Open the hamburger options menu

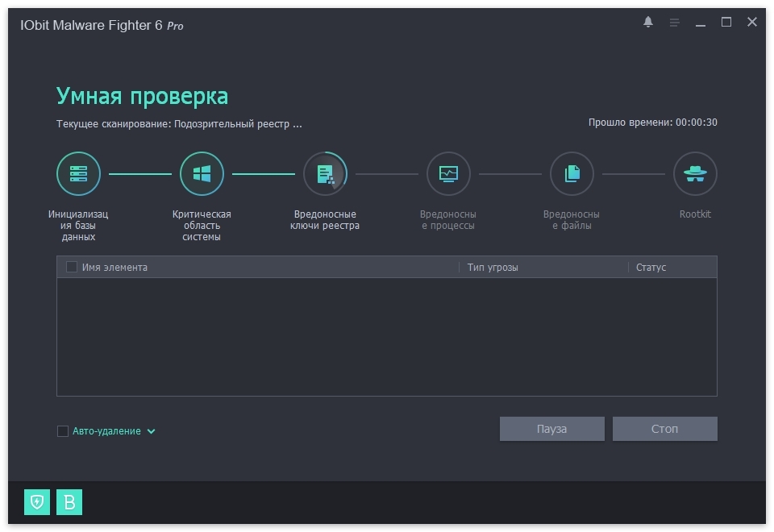click(674, 23)
